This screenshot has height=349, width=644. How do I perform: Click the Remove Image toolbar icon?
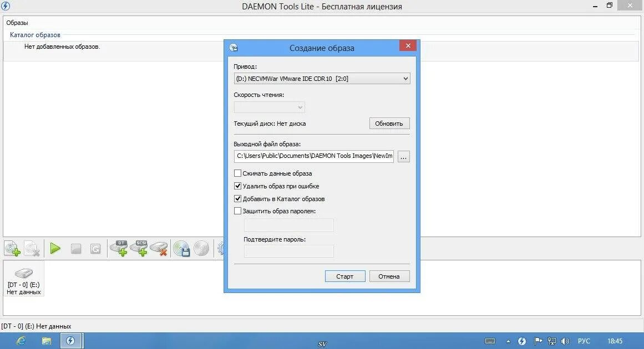click(x=32, y=249)
